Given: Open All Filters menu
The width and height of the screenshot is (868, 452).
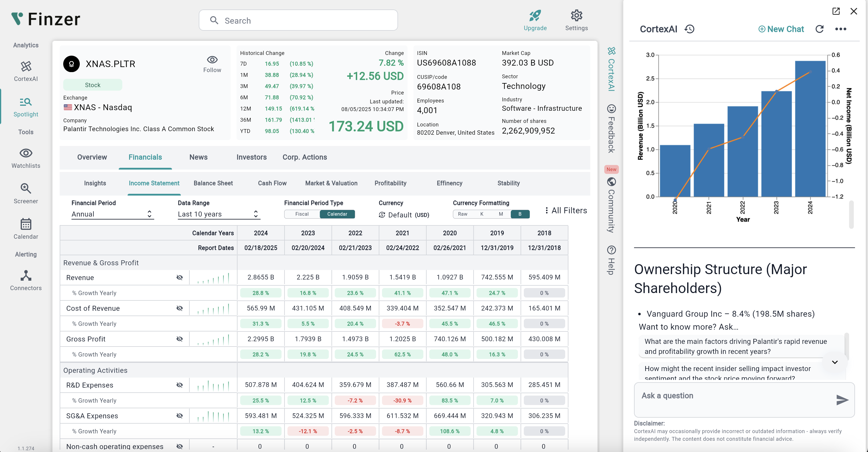Looking at the screenshot, I should coord(566,210).
